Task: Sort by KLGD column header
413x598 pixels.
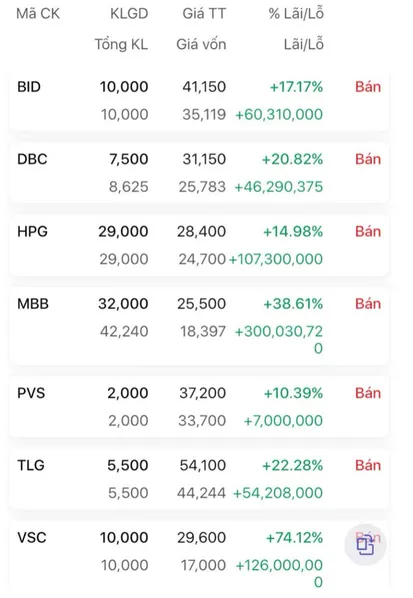Action: 129,14
